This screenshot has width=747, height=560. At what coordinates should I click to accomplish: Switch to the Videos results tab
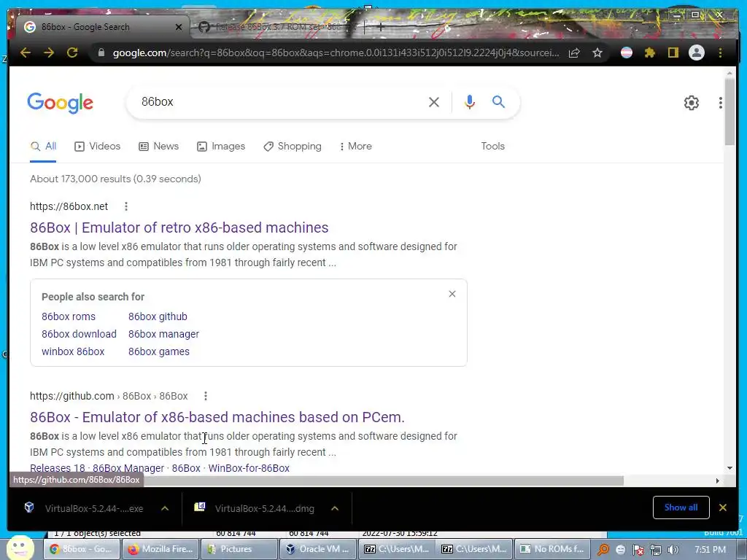(x=98, y=146)
